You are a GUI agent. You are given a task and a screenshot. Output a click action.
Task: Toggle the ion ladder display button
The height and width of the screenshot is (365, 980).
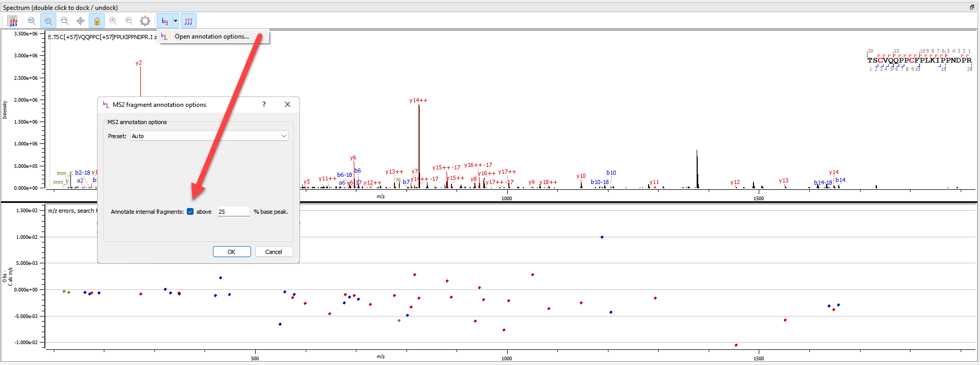189,21
